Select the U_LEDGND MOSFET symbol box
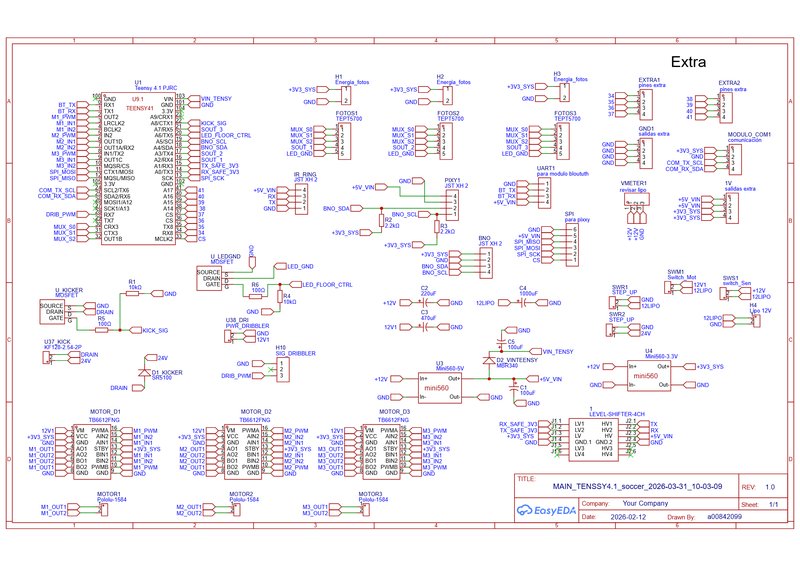Image resolution: width=800 pixels, height=566 pixels. [x=209, y=278]
